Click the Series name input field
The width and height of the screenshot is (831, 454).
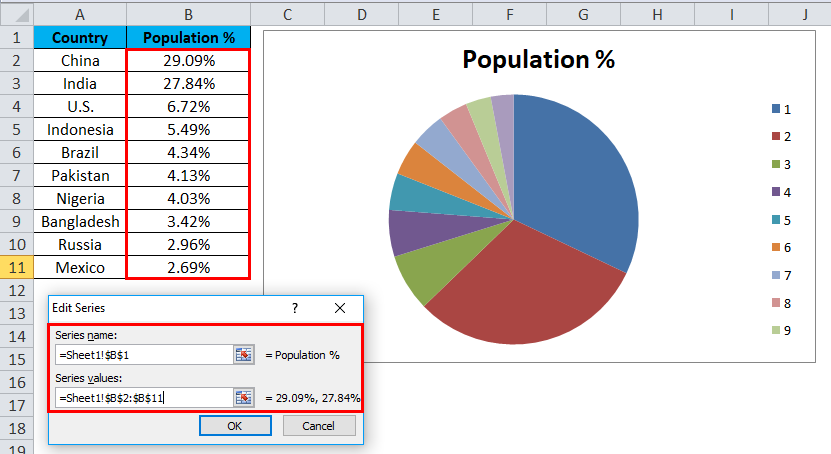pyautogui.click(x=144, y=355)
